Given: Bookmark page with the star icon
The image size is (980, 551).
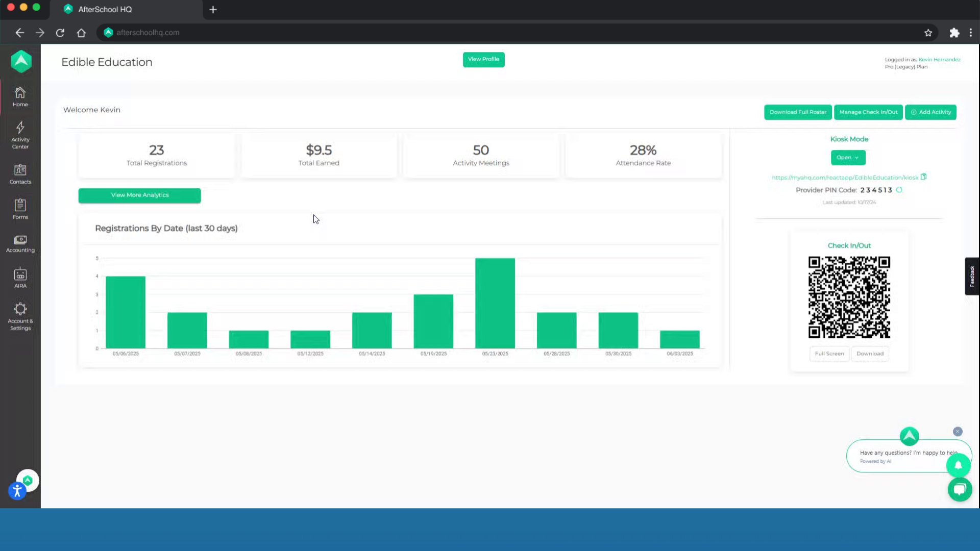Looking at the screenshot, I should coord(928,33).
